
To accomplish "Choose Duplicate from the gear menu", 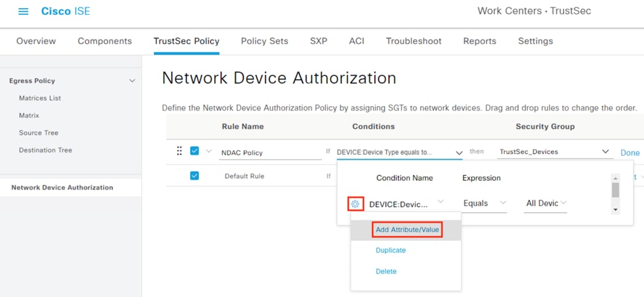I will tap(391, 250).
